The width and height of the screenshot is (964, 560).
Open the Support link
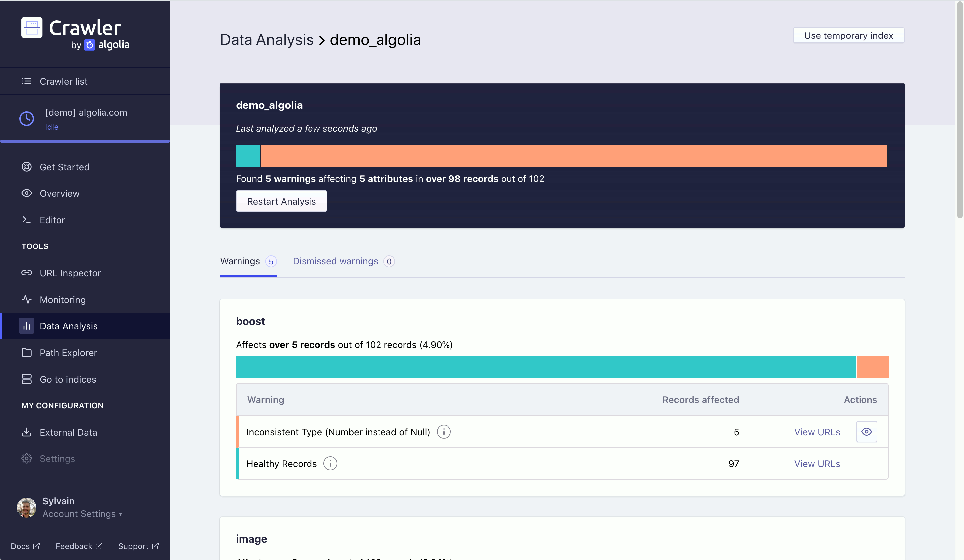click(138, 546)
